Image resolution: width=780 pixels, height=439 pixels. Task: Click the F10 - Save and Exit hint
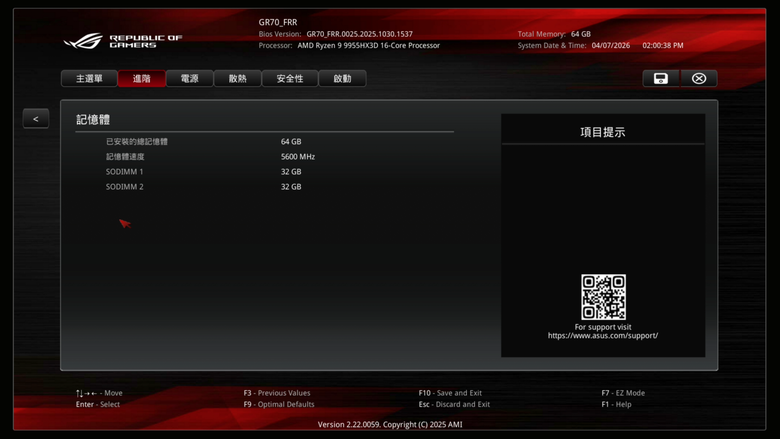(450, 393)
